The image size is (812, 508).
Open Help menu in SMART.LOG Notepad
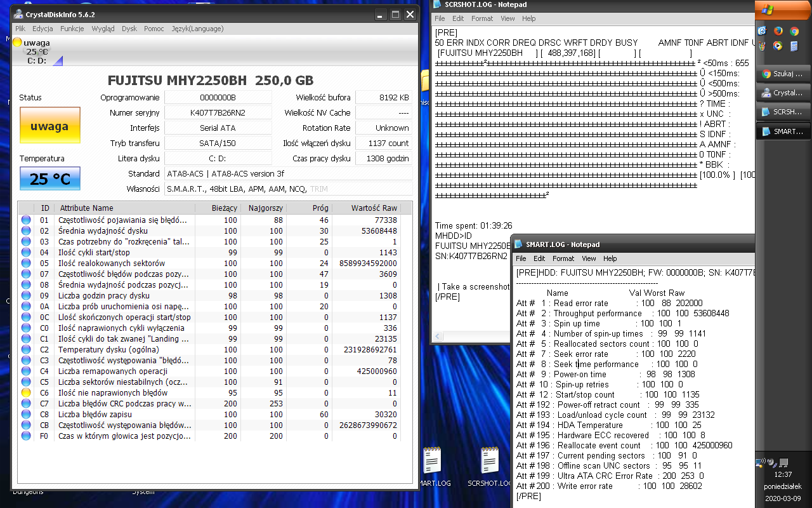[610, 258]
